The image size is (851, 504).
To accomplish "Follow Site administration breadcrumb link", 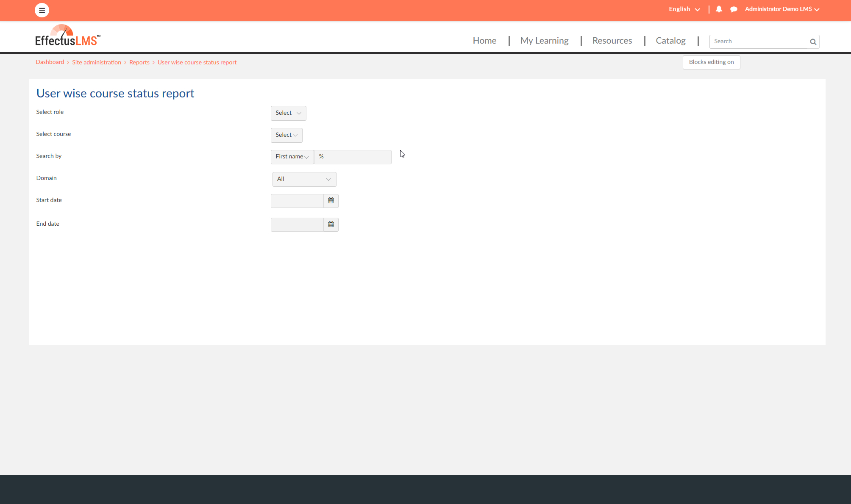I will click(x=97, y=62).
